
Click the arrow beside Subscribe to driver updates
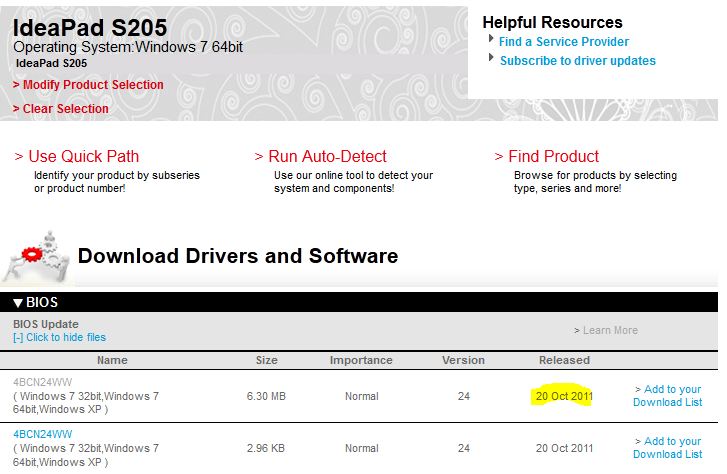tap(491, 58)
